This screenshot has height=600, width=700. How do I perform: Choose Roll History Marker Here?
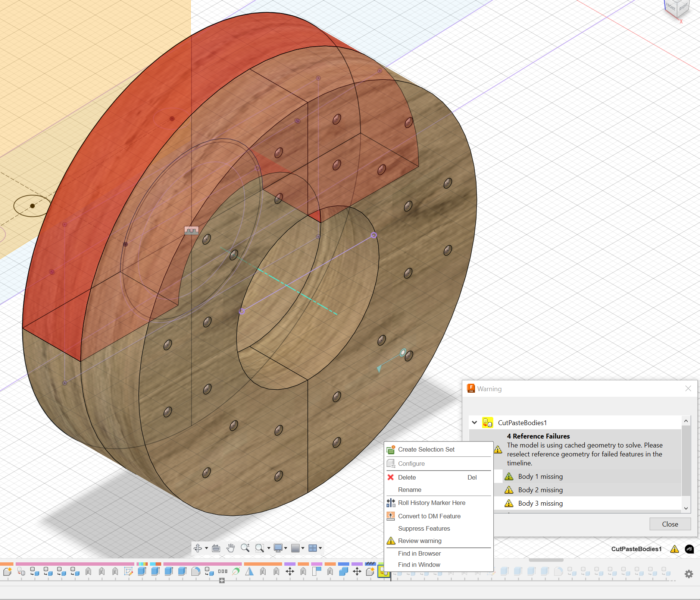click(431, 503)
